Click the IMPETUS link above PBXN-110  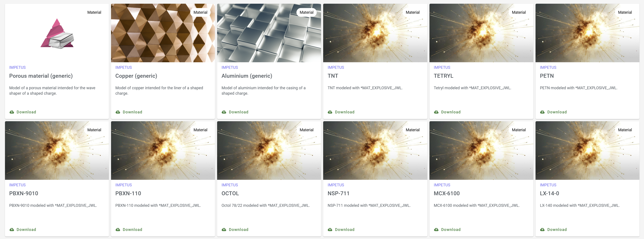click(123, 185)
